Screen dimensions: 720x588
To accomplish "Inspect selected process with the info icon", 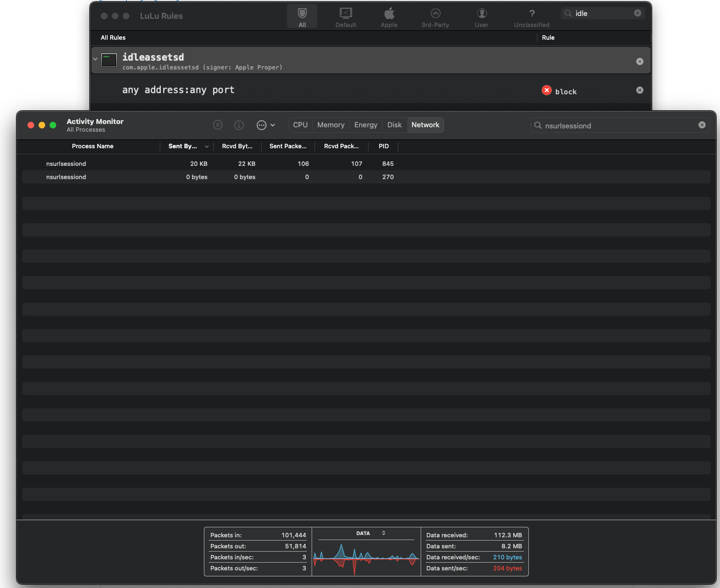I will 239,125.
